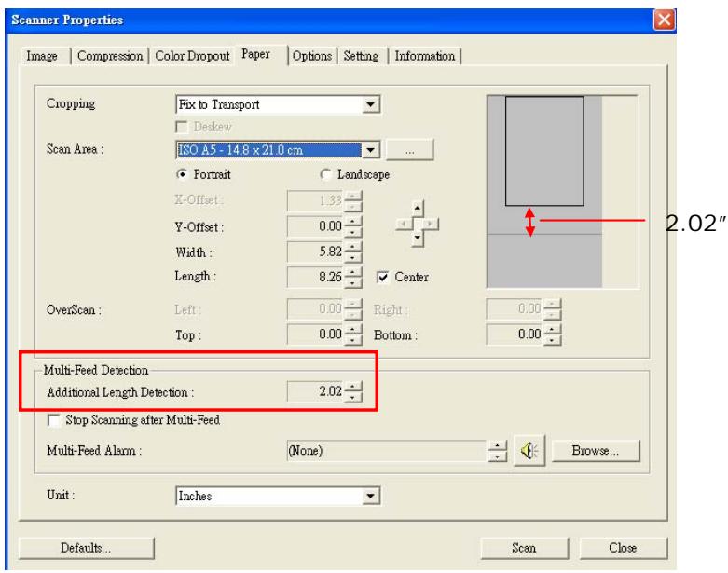The width and height of the screenshot is (728, 573).
Task: Decrease OverScan Bottom value
Action: point(552,340)
